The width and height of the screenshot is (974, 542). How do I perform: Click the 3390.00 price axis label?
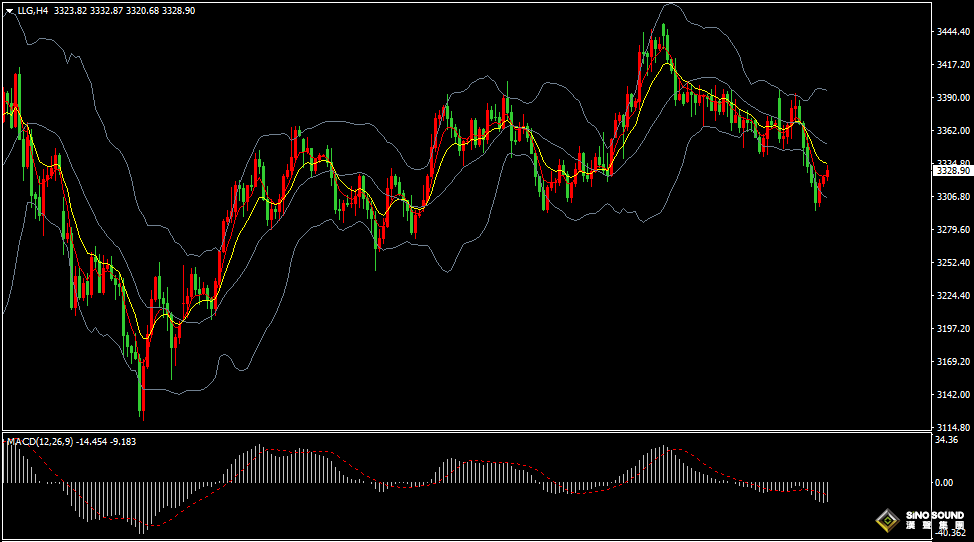tap(954, 98)
